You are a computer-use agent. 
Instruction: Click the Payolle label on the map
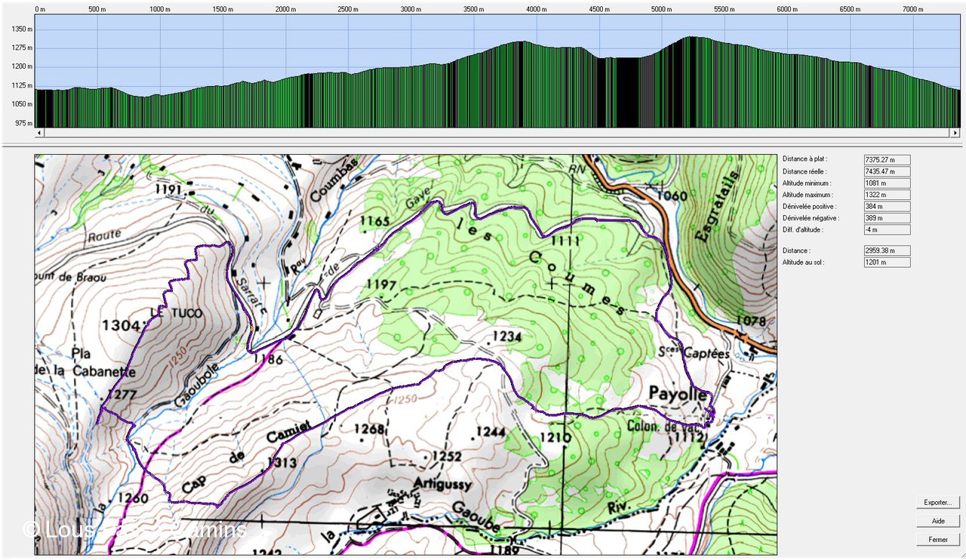pos(678,394)
